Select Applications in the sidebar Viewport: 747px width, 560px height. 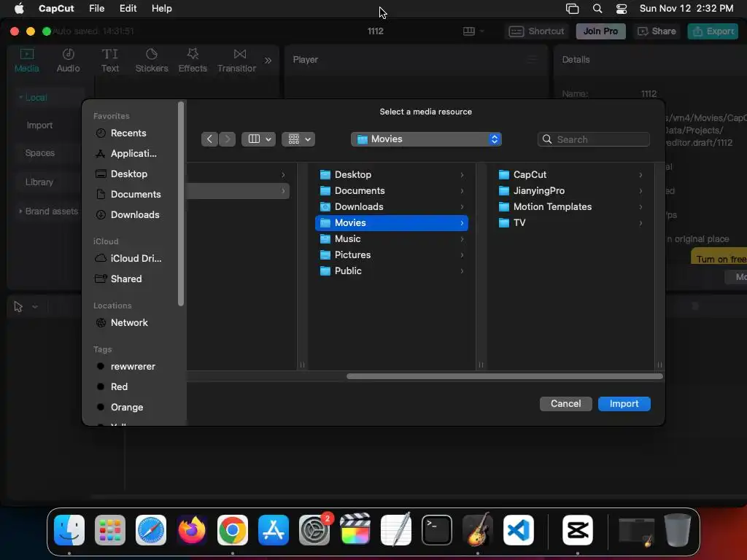(x=125, y=153)
